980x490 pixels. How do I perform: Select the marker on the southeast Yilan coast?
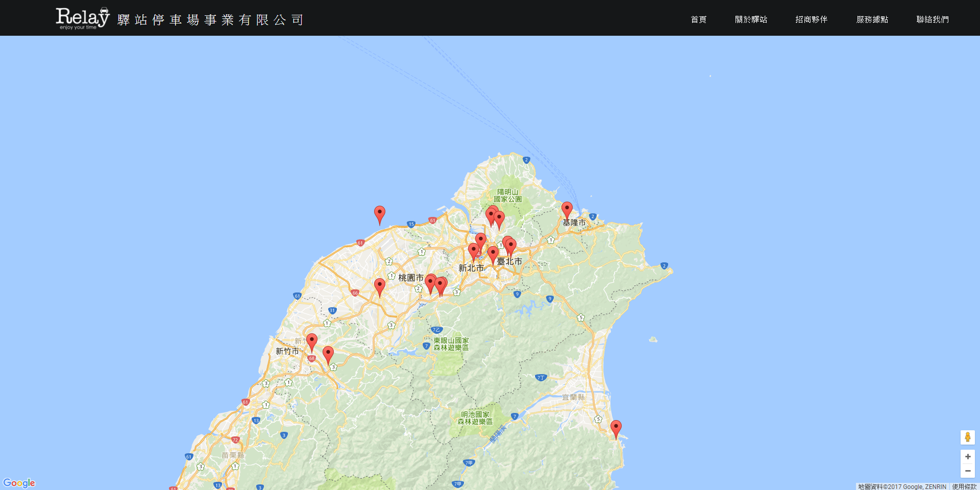[616, 428]
